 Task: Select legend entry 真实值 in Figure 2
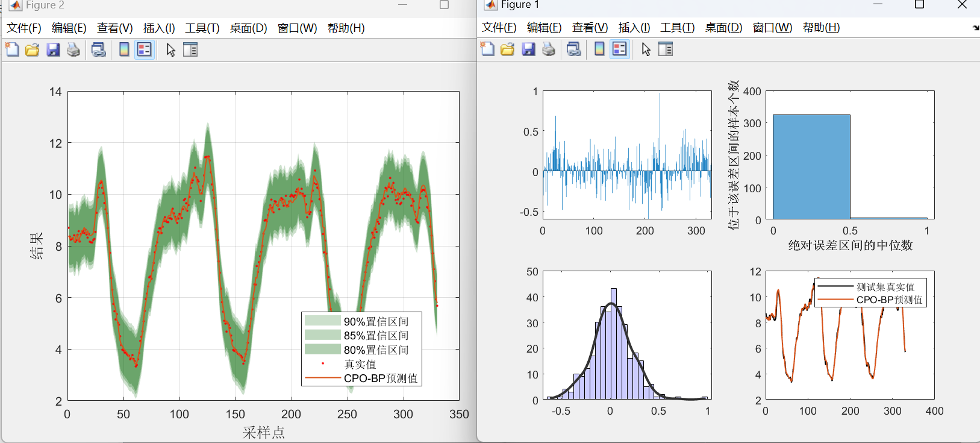pyautogui.click(x=360, y=364)
